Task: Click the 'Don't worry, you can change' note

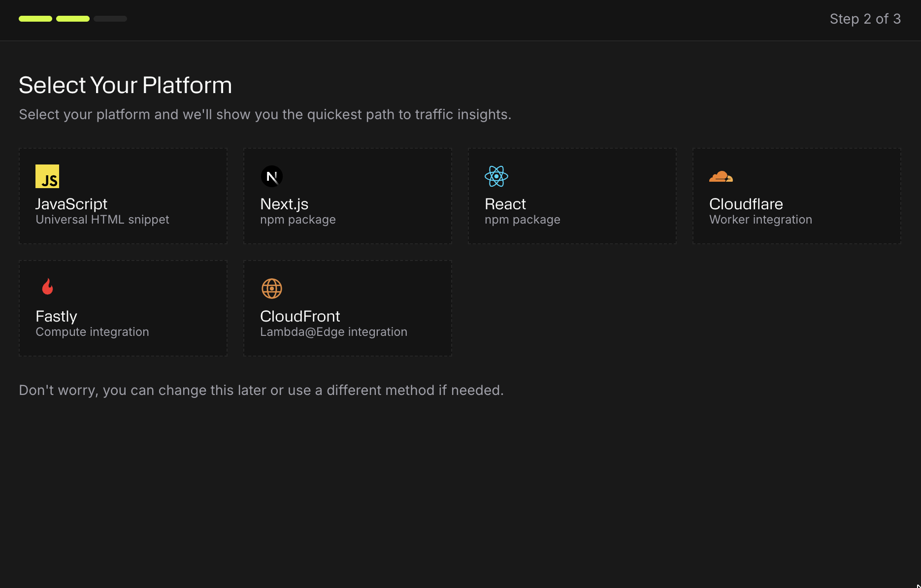Action: pyautogui.click(x=261, y=390)
